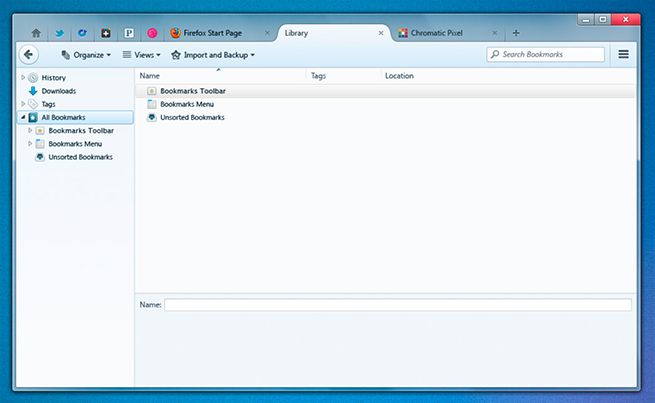Click the History clock icon in sidebar
This screenshot has width=655, height=403.
[x=33, y=78]
